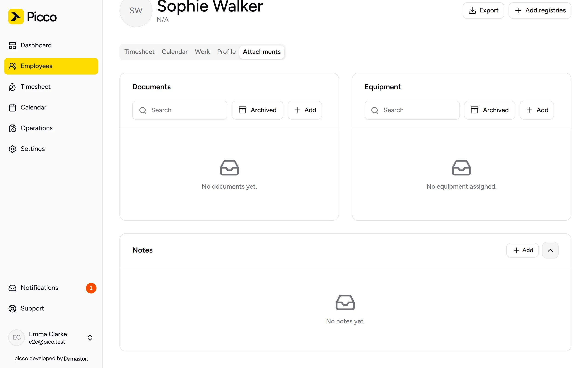
Task: Add a new document
Action: tap(305, 110)
